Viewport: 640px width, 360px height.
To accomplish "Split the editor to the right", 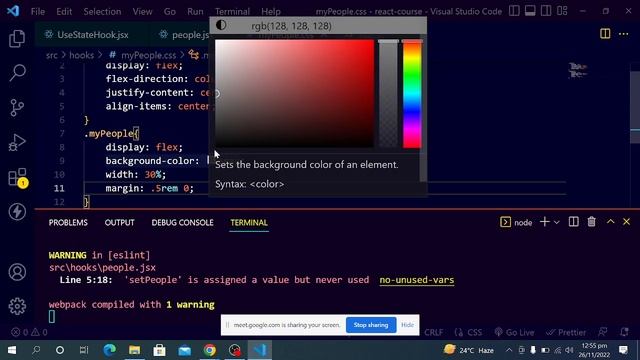I will 605,34.
